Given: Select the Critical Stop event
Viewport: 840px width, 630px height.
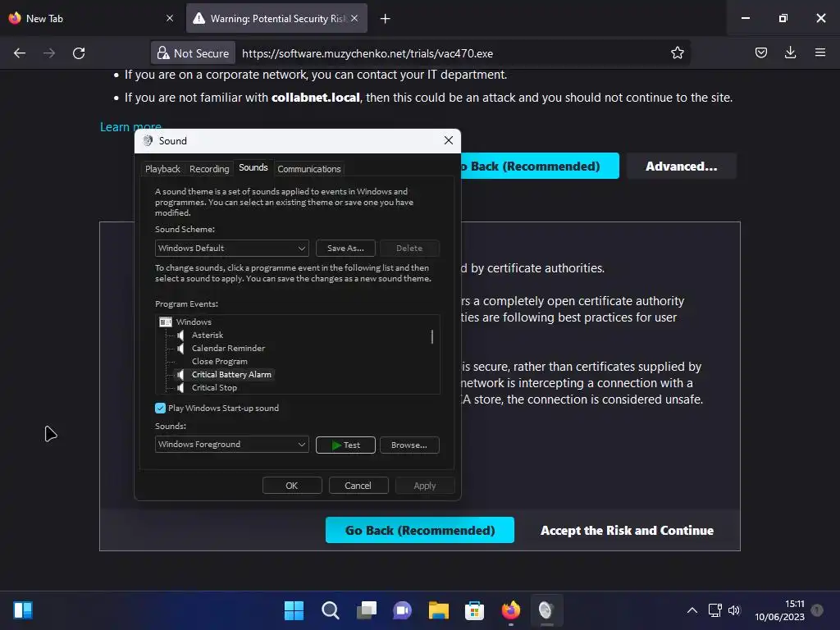Looking at the screenshot, I should [214, 388].
